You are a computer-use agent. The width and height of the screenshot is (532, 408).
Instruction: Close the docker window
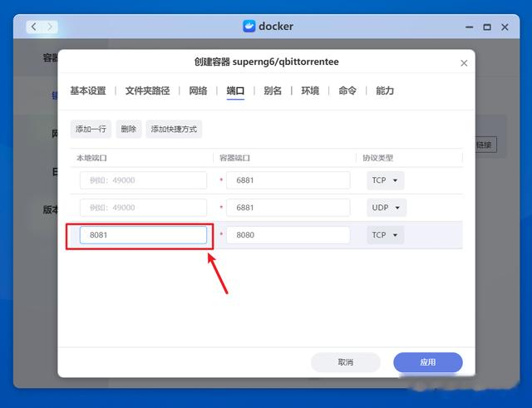(x=505, y=27)
